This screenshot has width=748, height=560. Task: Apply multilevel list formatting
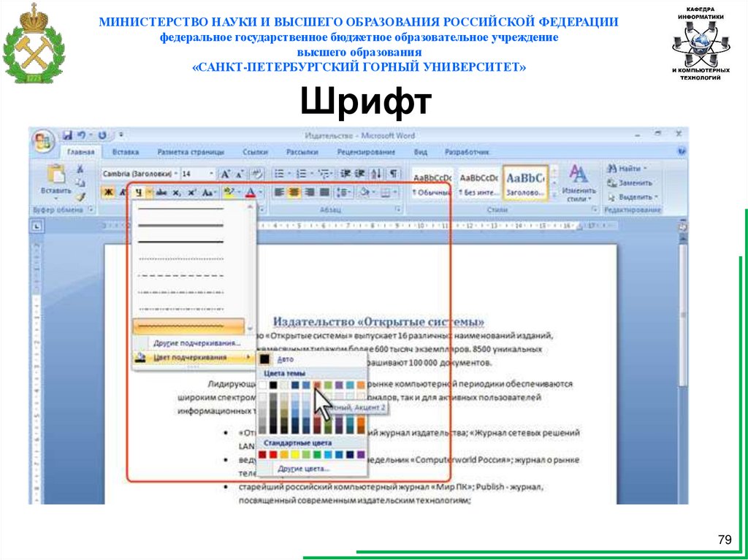click(x=325, y=174)
